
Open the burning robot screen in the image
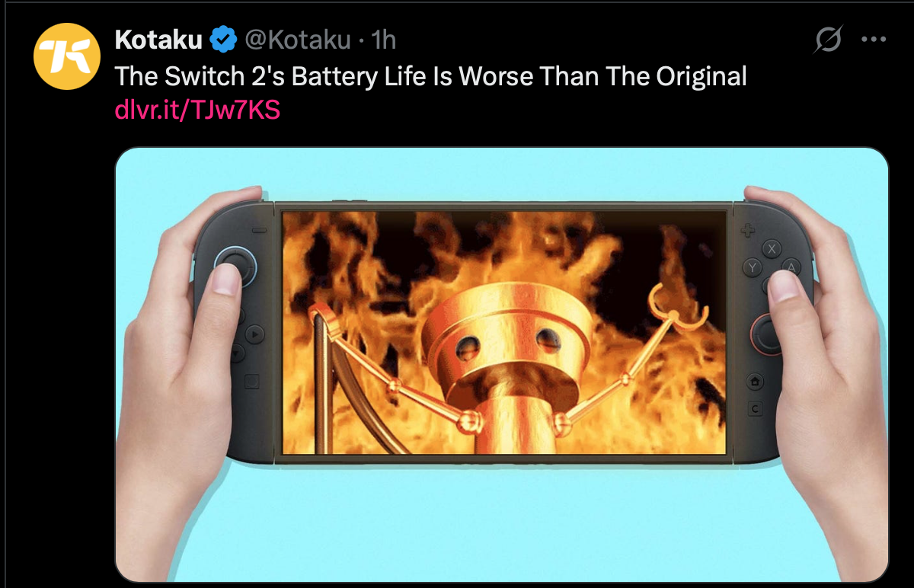point(504,332)
